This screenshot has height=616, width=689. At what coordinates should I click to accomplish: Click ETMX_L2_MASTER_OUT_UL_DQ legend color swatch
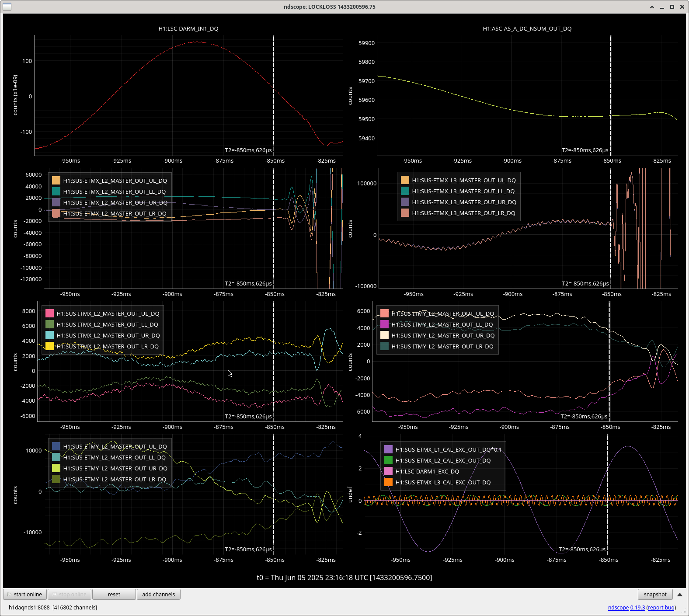click(56, 181)
